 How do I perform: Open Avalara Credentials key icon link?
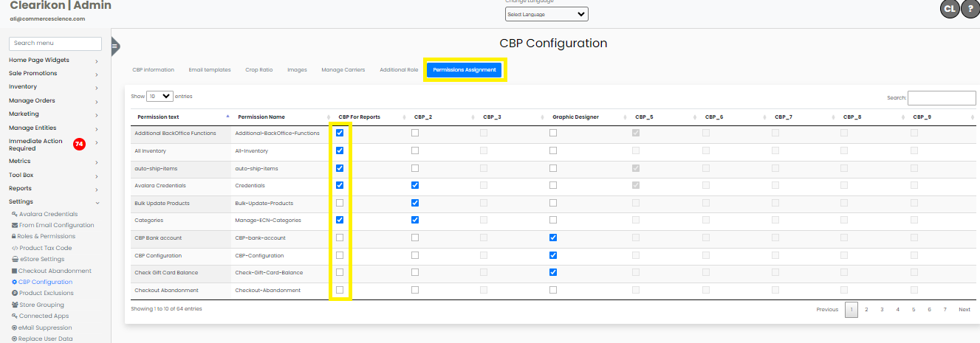48,214
